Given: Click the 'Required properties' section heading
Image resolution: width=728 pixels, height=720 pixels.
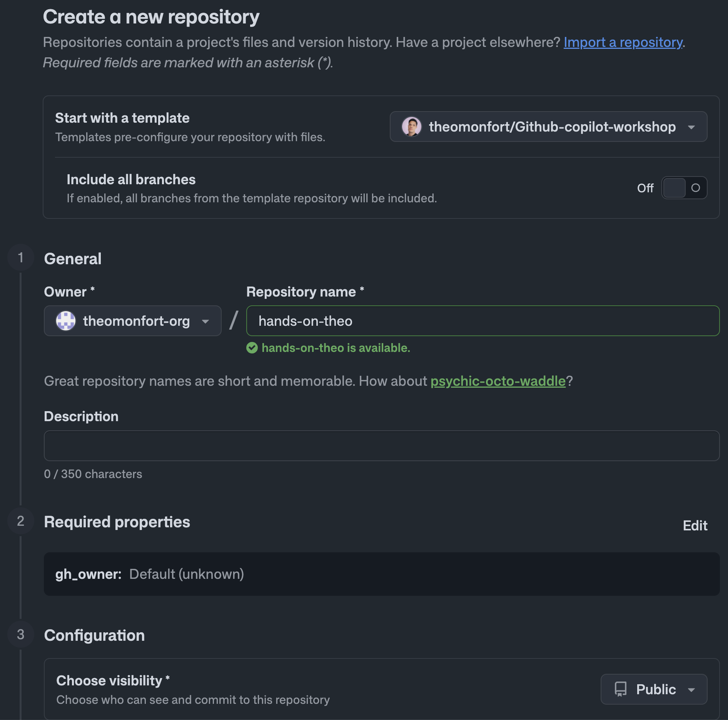Looking at the screenshot, I should point(117,522).
